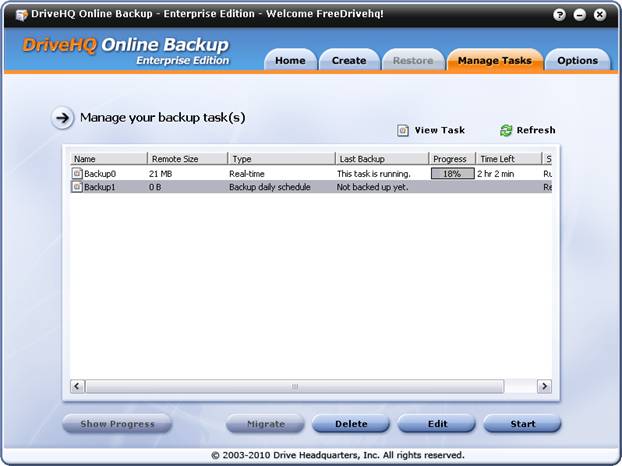The image size is (622, 466).
Task: Click the green Refresh icon
Action: pos(506,130)
